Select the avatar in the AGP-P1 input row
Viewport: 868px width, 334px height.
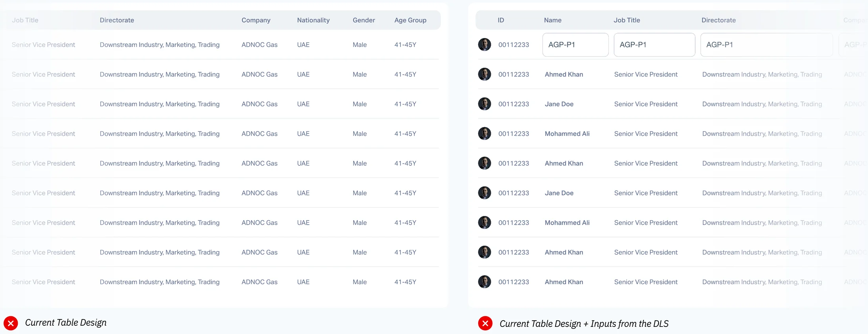click(485, 45)
